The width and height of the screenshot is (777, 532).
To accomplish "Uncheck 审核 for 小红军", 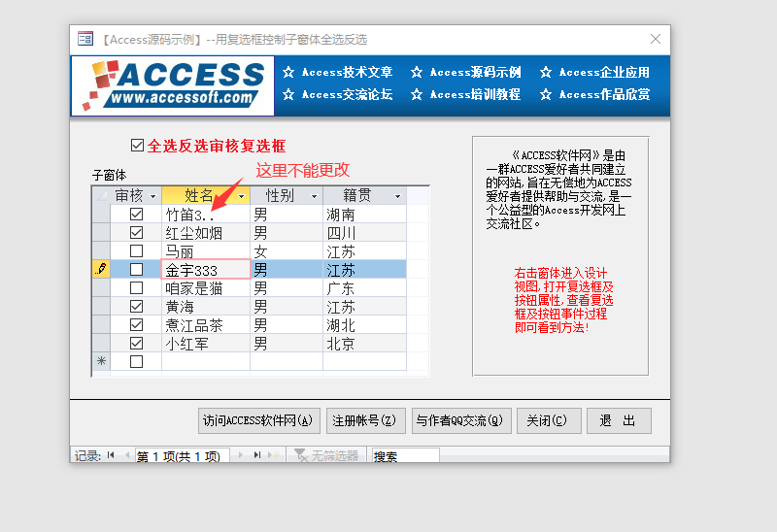I will pos(136,343).
